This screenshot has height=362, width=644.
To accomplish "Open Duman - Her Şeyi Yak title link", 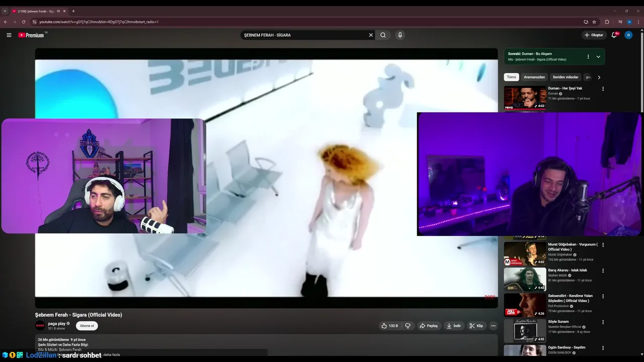I will [x=565, y=88].
